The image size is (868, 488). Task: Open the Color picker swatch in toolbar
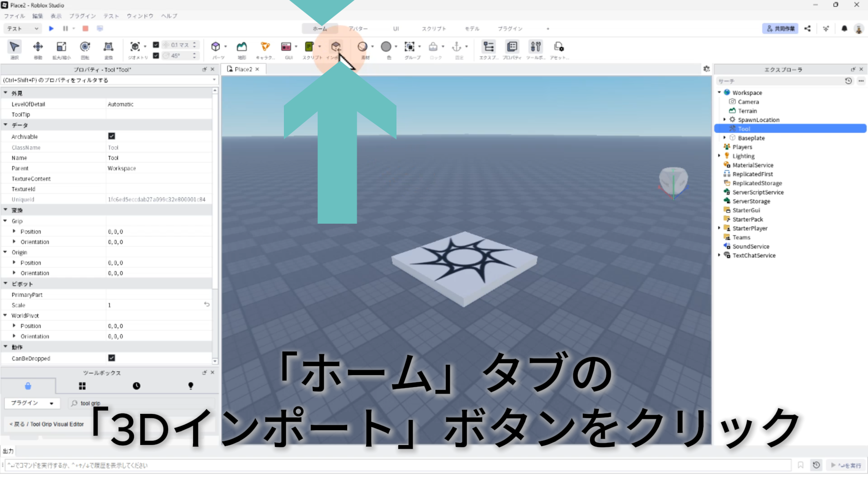pyautogui.click(x=386, y=47)
